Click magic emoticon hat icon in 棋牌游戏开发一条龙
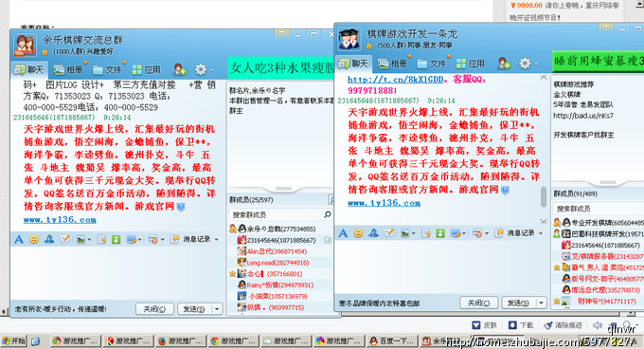The width and height of the screenshot is (644, 349). 373,233
